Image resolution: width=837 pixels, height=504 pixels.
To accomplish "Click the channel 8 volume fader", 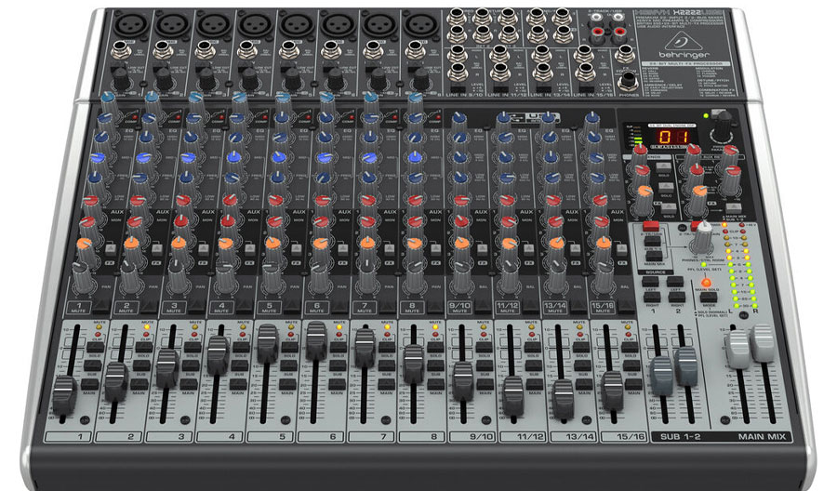I will click(x=414, y=365).
